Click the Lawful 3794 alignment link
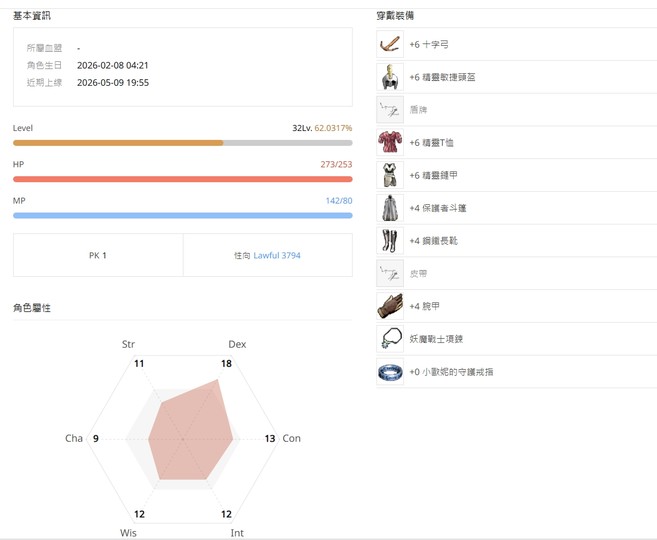This screenshot has width=657, height=540. click(277, 255)
